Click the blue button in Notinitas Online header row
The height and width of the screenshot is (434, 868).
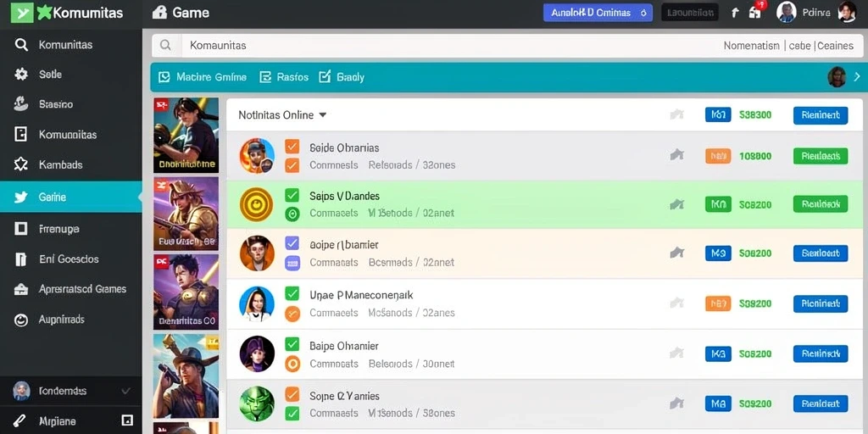821,115
